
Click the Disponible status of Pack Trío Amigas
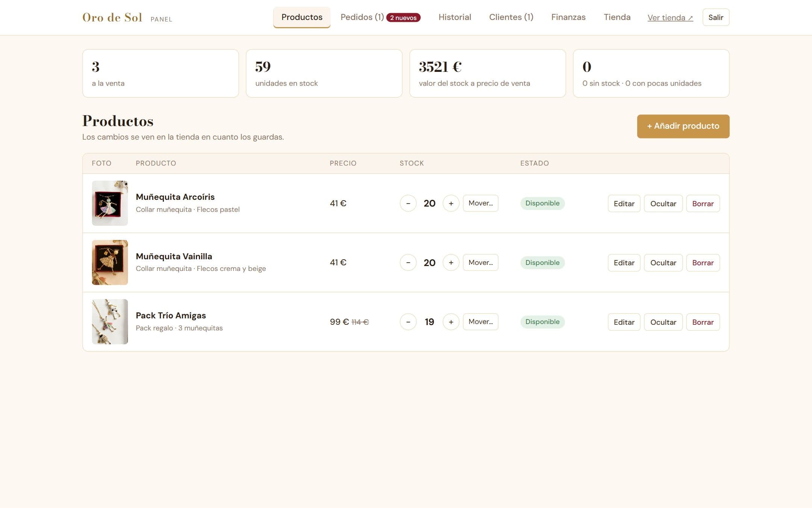click(x=542, y=322)
